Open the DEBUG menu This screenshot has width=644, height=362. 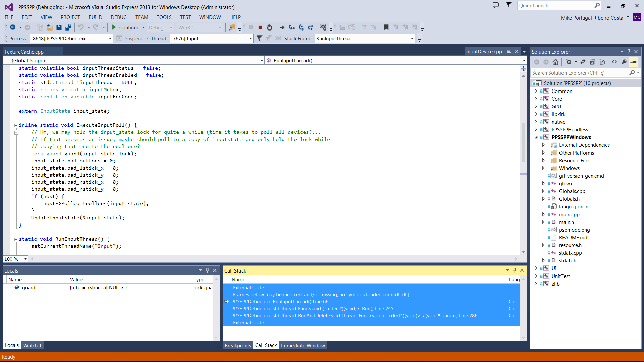tap(118, 17)
